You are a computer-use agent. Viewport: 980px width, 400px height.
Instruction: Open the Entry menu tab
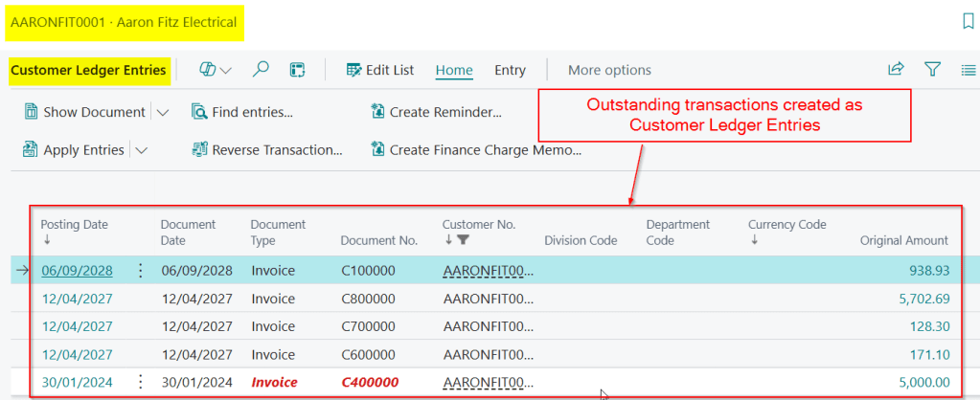510,70
